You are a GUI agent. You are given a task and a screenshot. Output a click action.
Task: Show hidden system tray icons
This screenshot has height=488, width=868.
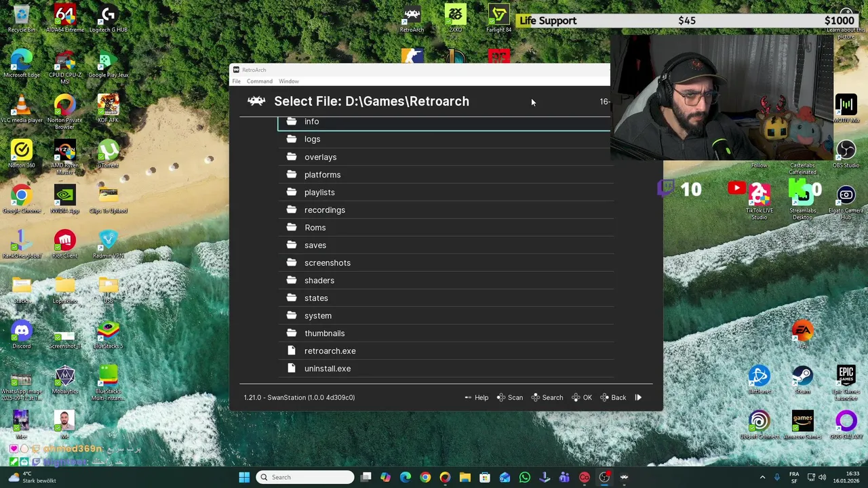coord(762,477)
